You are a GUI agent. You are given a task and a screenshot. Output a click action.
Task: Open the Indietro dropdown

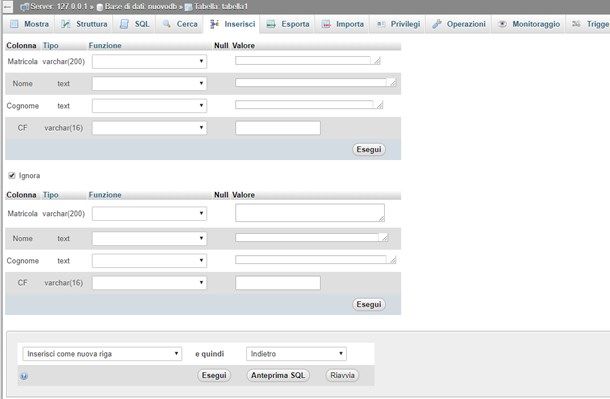click(296, 354)
